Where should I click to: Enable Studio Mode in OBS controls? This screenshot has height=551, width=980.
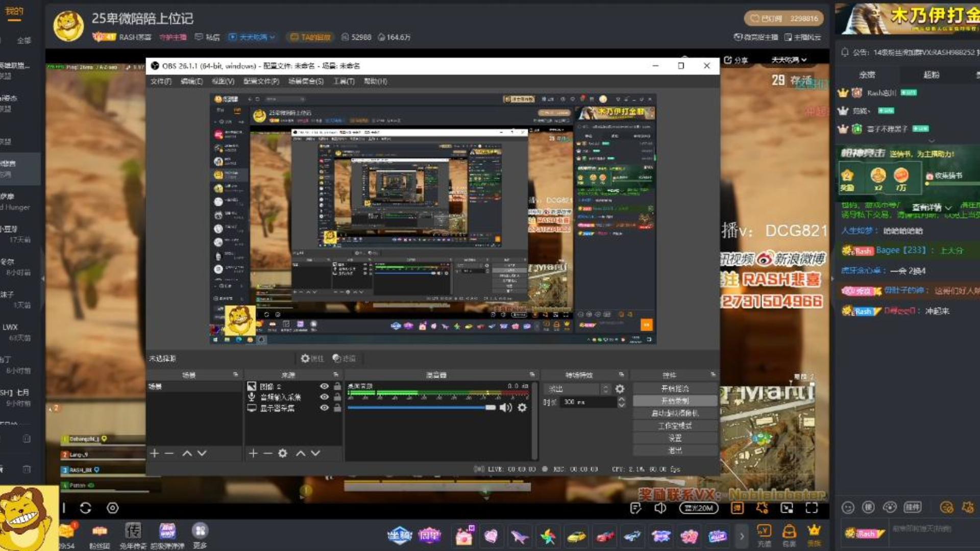675,425
